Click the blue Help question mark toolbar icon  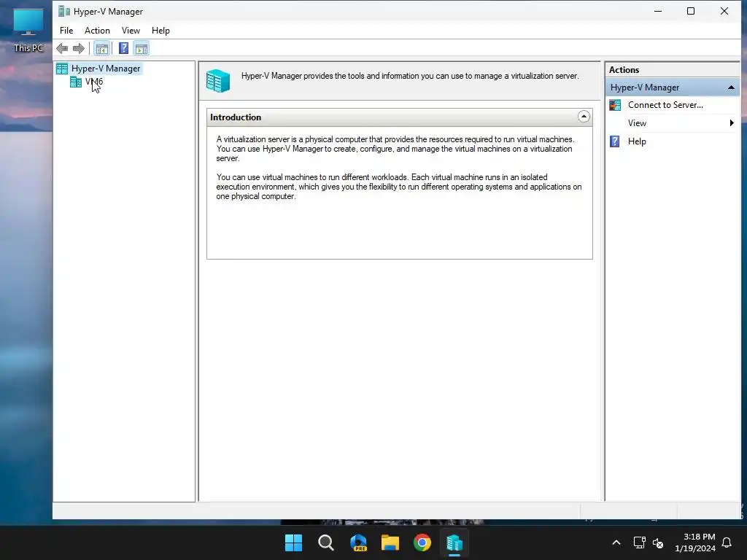point(123,48)
